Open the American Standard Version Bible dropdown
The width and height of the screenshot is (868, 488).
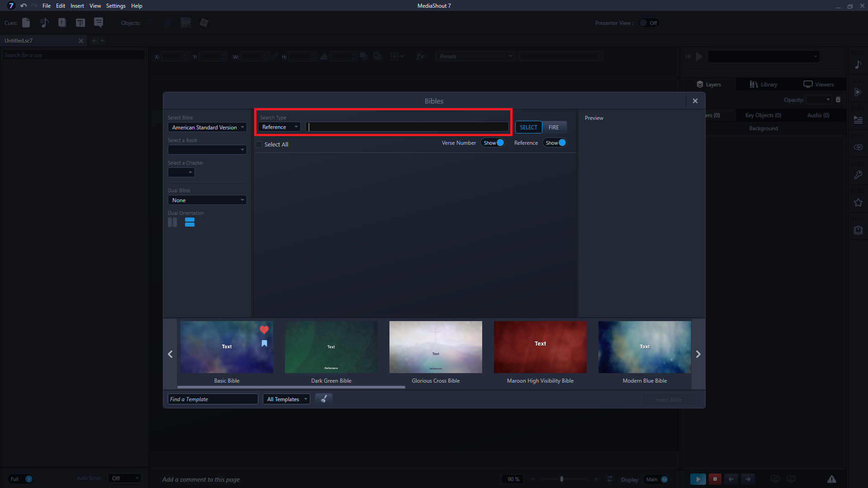tap(207, 128)
